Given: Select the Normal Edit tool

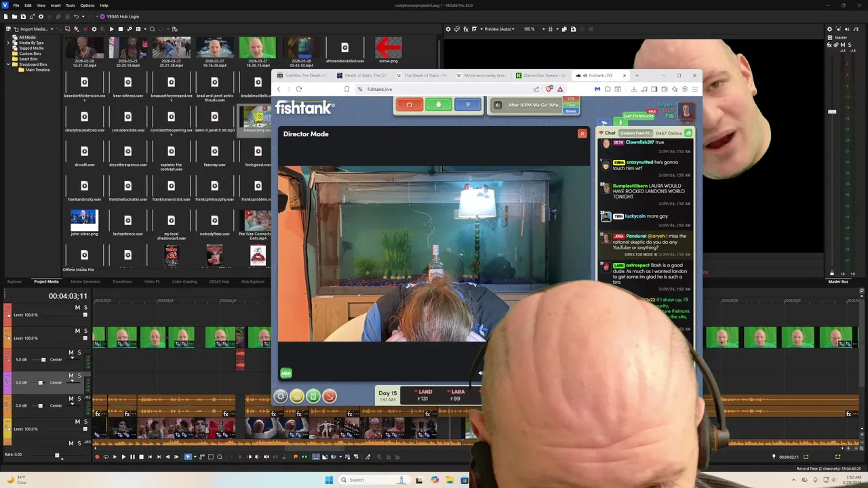Looking at the screenshot, I should [188, 457].
